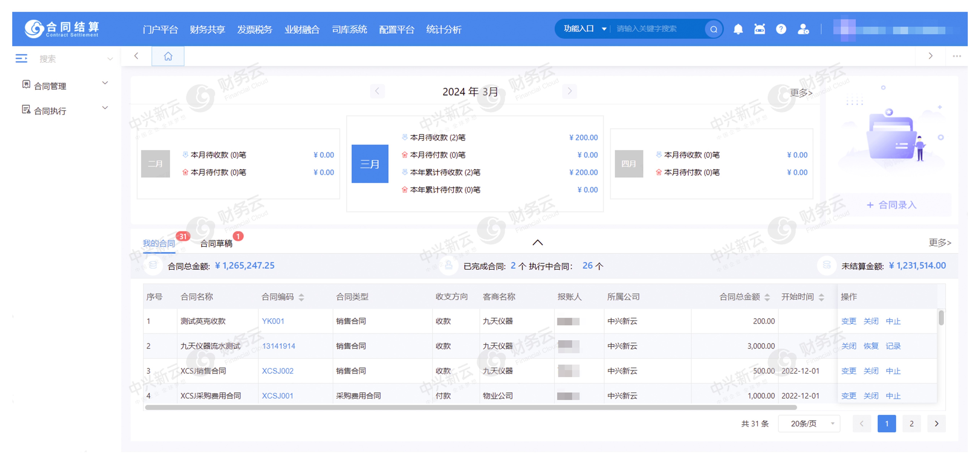Open contract code XCSJ002
The height and width of the screenshot is (464, 980).
point(277,371)
